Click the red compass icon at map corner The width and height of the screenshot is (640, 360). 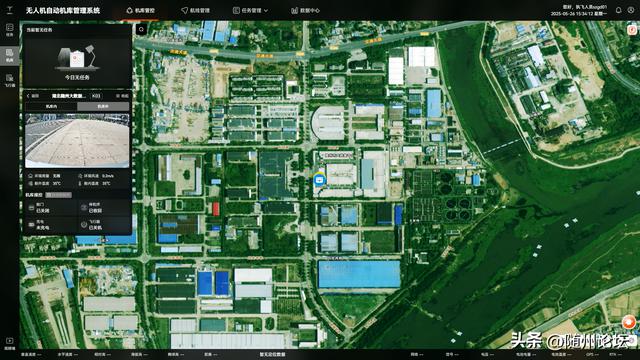pos(632,30)
